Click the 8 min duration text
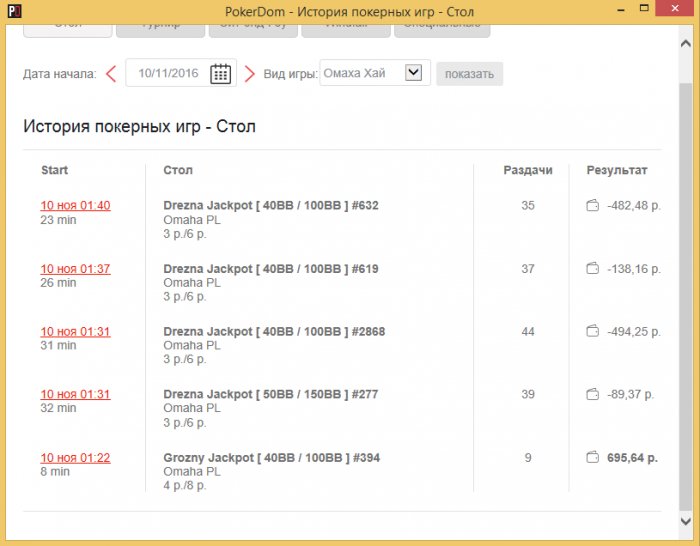 pyautogui.click(x=55, y=471)
